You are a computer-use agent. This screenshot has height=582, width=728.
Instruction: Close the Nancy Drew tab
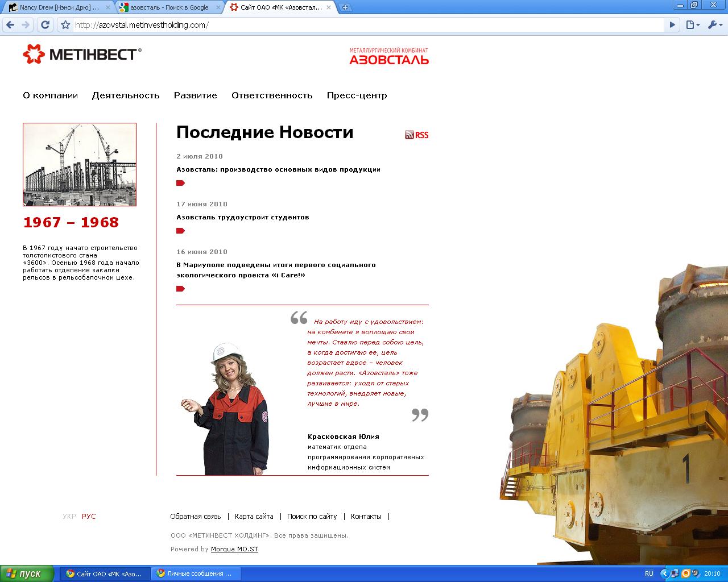click(108, 7)
